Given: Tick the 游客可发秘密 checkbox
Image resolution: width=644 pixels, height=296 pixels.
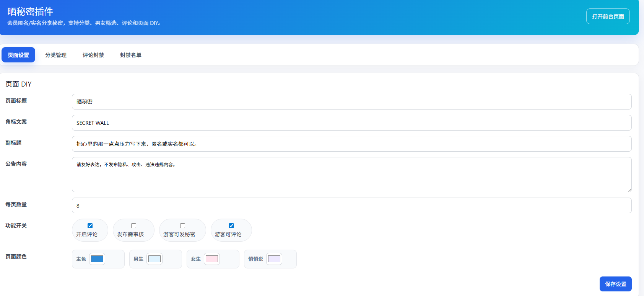Looking at the screenshot, I should pos(182,226).
